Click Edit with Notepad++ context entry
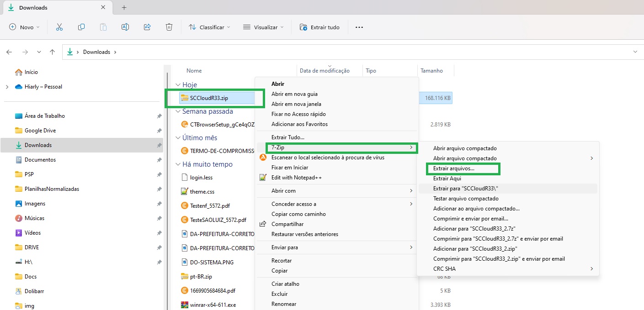This screenshot has width=644, height=310. (296, 178)
